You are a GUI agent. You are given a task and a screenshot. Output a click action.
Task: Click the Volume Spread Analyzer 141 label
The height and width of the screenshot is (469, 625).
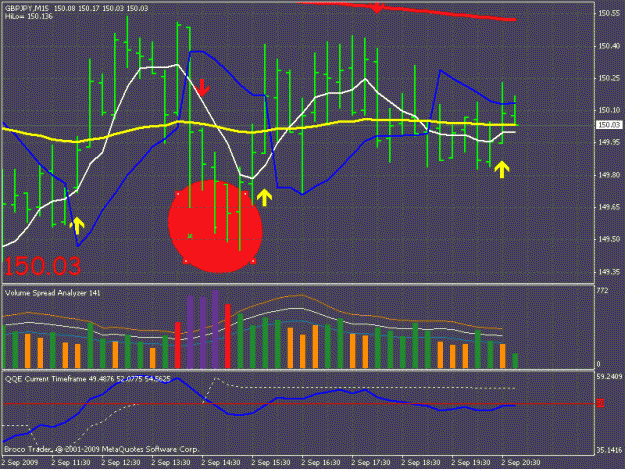tap(53, 293)
